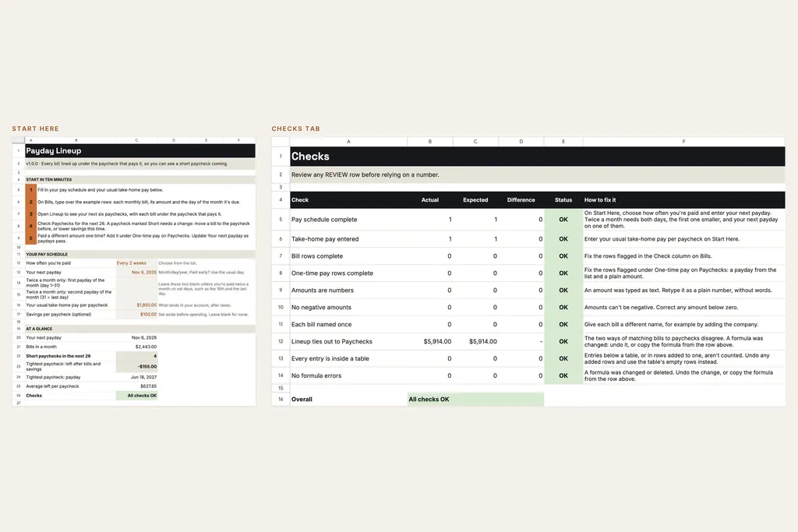
Task: Select the 'How often you're paid' label
Action: coord(48,263)
